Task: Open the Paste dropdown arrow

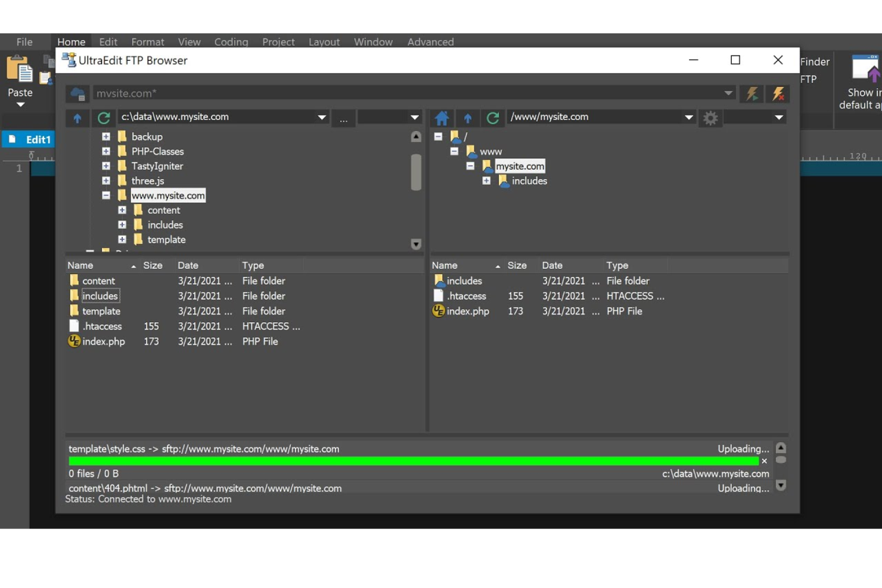Action: tap(20, 105)
